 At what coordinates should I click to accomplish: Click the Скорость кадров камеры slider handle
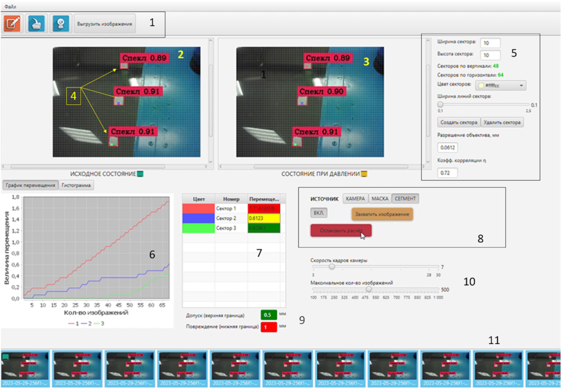(332, 267)
